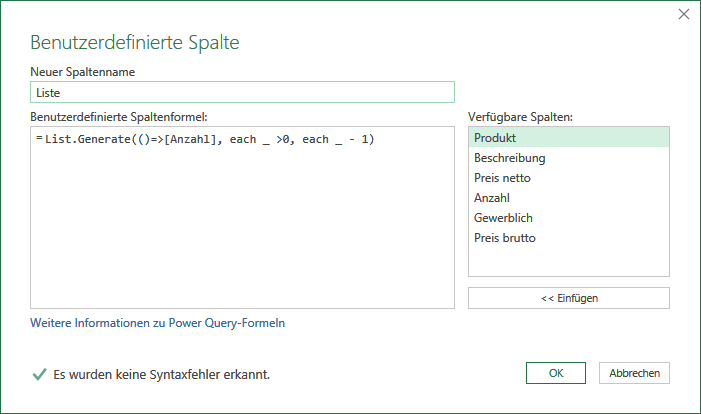Cancel the dialog with Abbrechen
This screenshot has height=414, width=701.
point(634,373)
